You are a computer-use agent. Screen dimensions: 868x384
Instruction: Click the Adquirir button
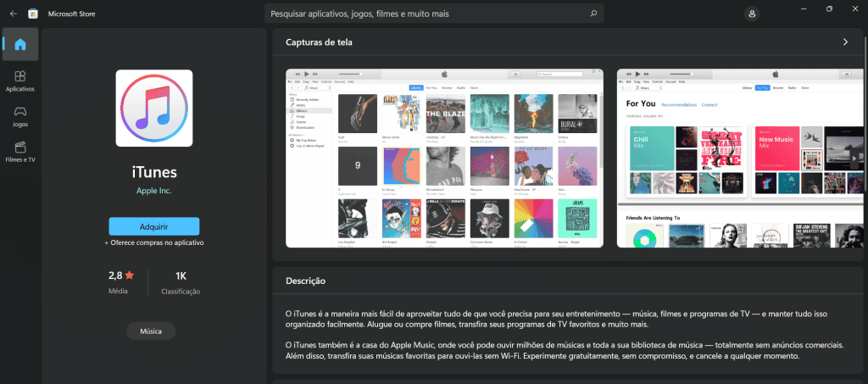[154, 226]
